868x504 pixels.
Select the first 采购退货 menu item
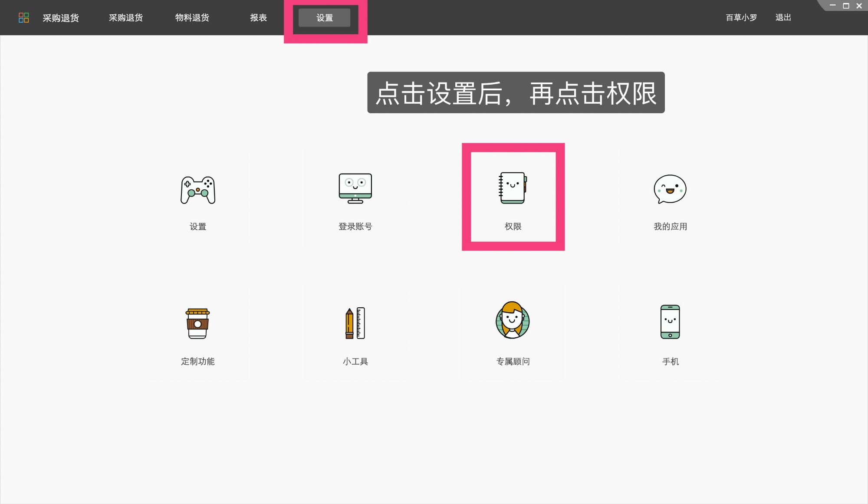click(61, 18)
